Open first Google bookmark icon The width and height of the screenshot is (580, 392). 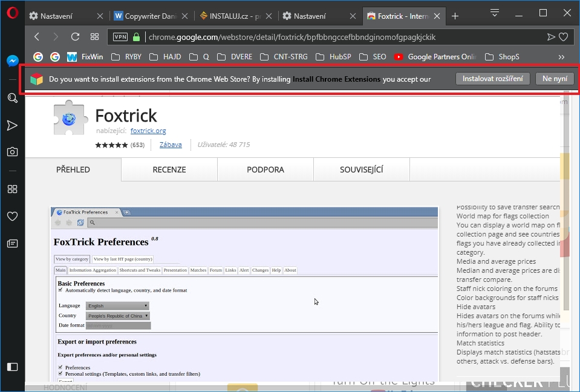(x=37, y=57)
